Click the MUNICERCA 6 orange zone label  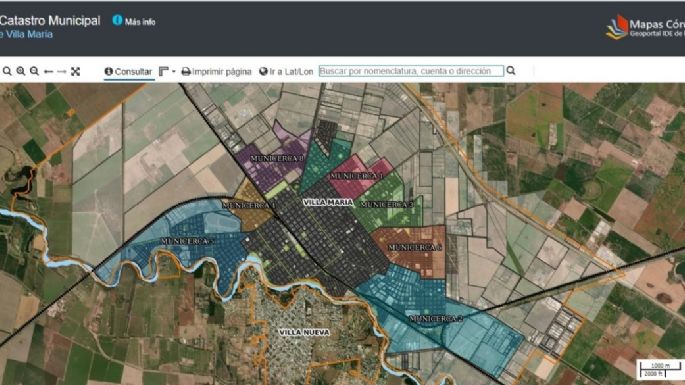click(415, 247)
